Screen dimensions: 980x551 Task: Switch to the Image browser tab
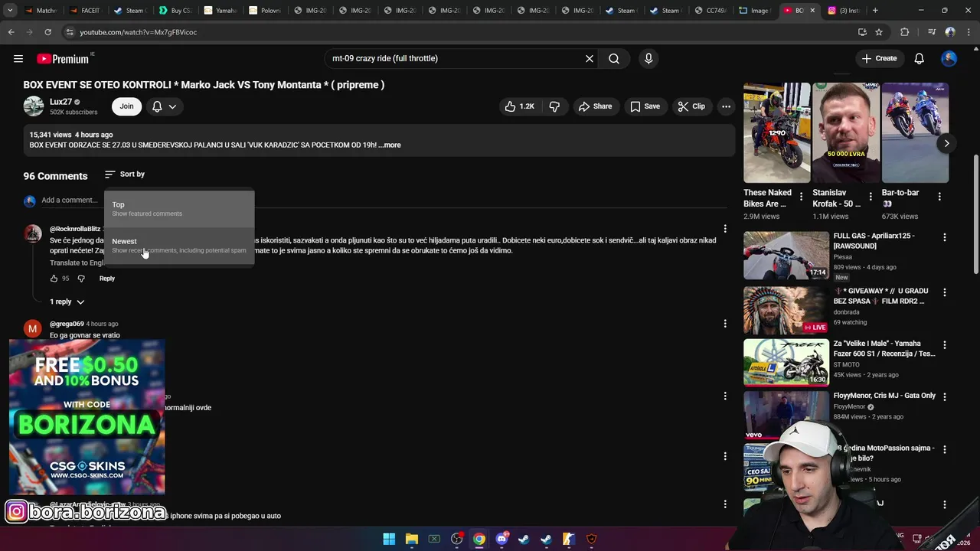point(754,11)
